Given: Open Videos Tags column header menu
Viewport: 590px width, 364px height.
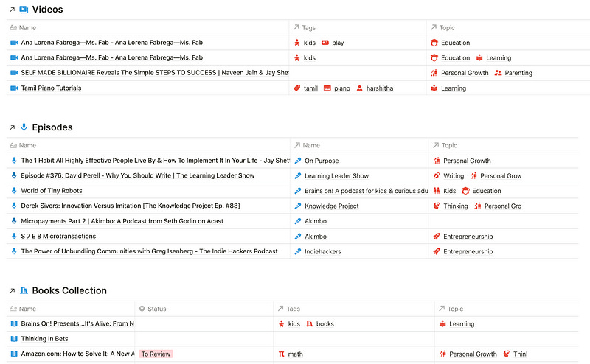Looking at the screenshot, I should coord(358,27).
